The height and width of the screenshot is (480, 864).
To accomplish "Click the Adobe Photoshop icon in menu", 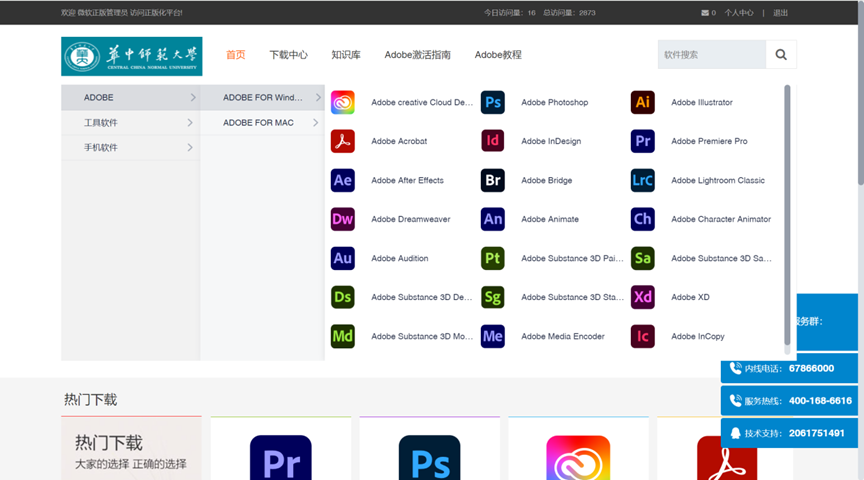I will click(492, 102).
